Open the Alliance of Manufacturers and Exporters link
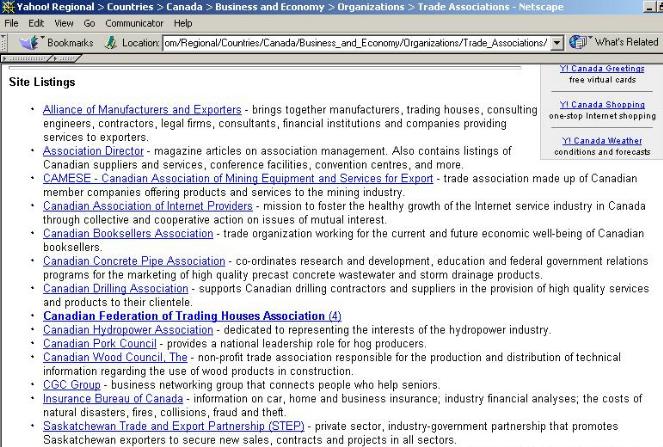 (142, 110)
